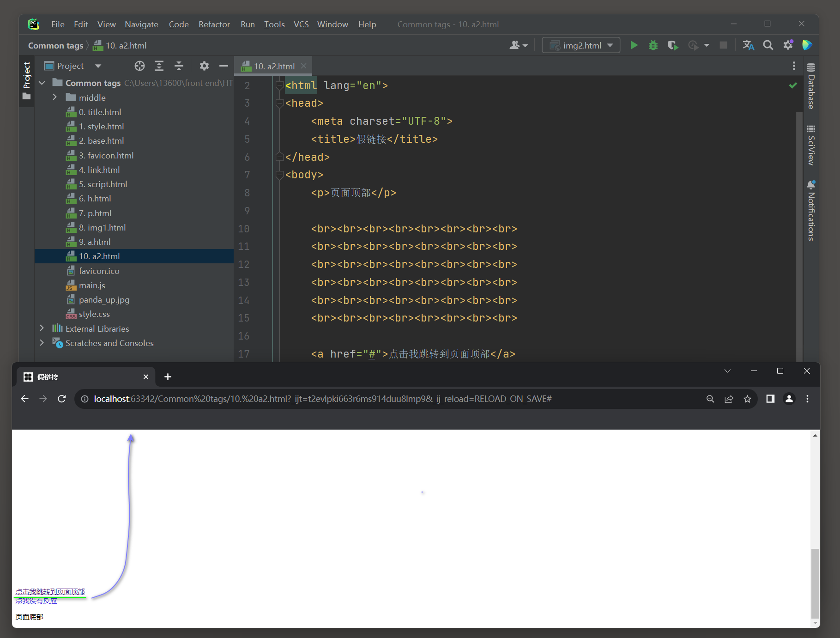840x638 pixels.
Task: Run with coverage shield icon
Action: tap(673, 45)
